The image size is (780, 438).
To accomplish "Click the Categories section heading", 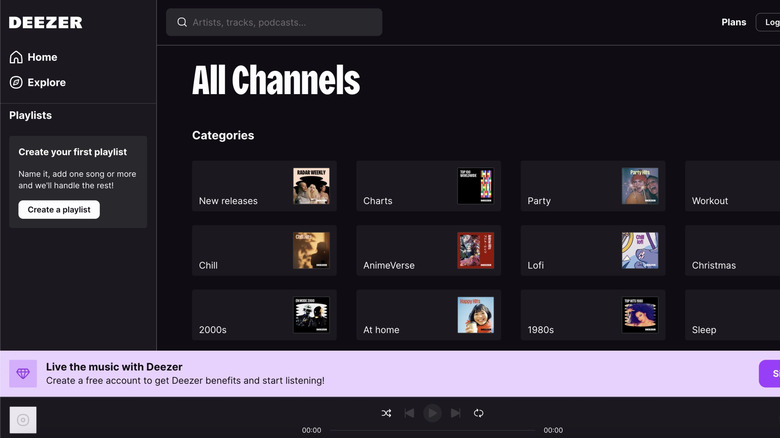I will [223, 135].
